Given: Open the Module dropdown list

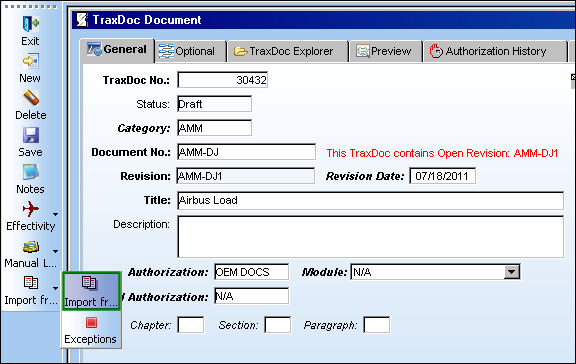Looking at the screenshot, I should pos(512,272).
